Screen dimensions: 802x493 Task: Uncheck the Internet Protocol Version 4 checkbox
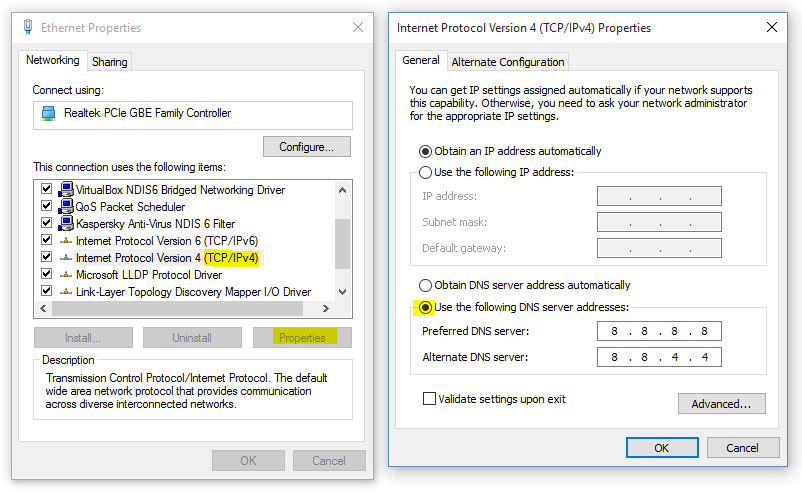[x=46, y=258]
